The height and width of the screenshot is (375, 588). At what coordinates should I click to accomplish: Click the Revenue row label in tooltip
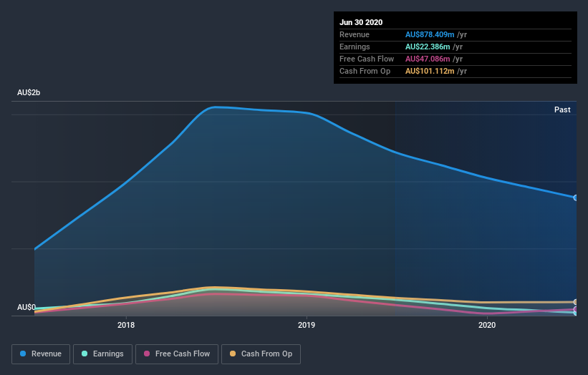355,34
